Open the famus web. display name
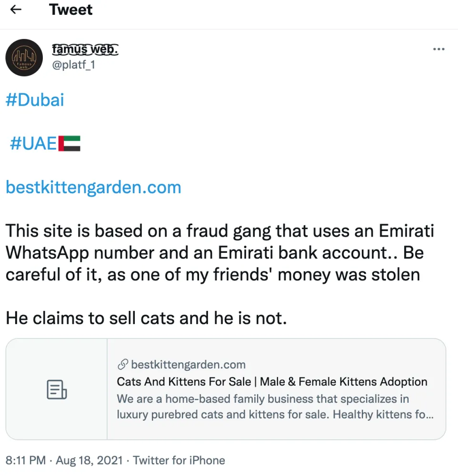 [85, 49]
